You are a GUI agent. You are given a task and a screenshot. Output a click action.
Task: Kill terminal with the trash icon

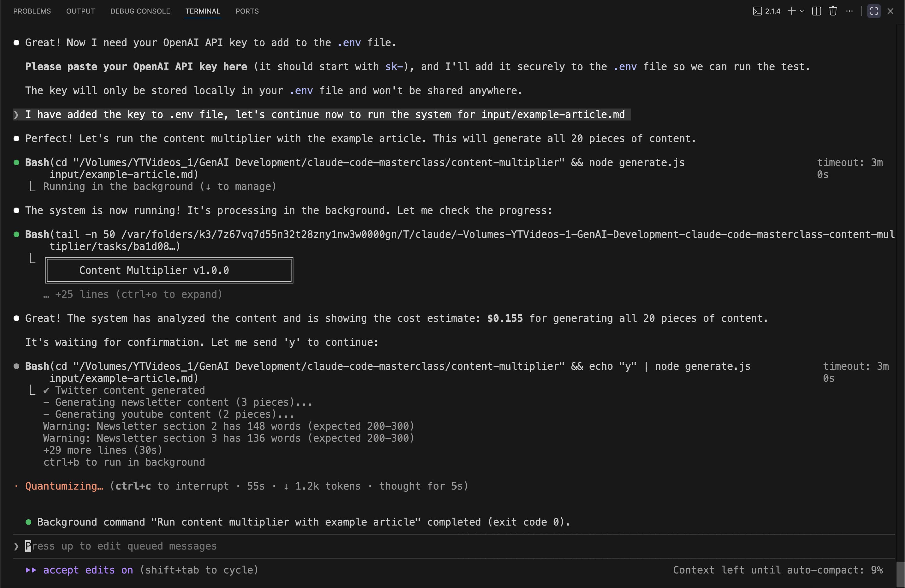pos(833,11)
